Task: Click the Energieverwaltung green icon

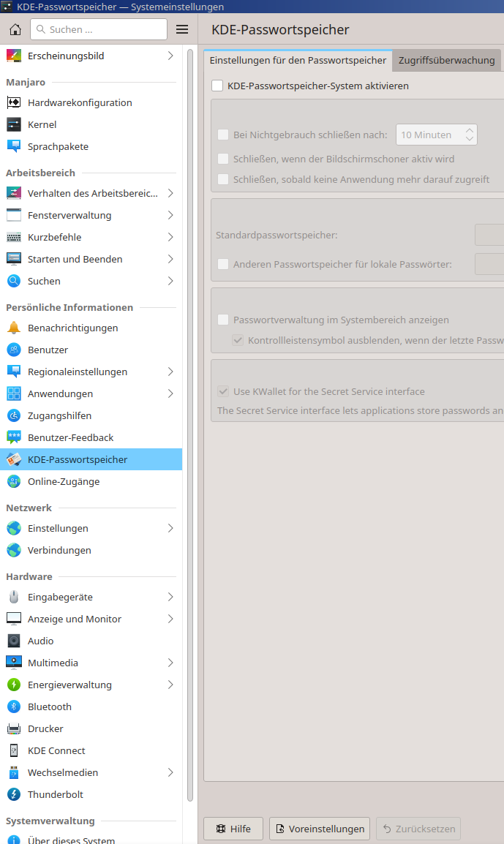Action: click(14, 685)
